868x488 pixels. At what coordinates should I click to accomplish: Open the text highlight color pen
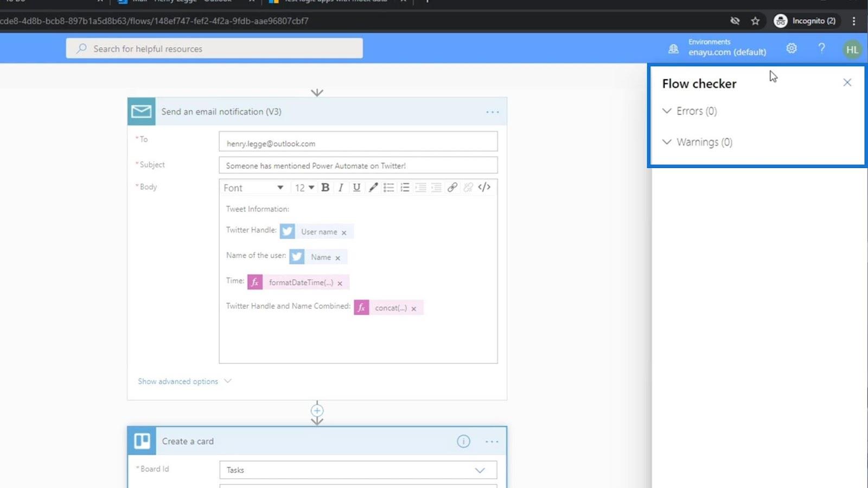click(x=373, y=187)
